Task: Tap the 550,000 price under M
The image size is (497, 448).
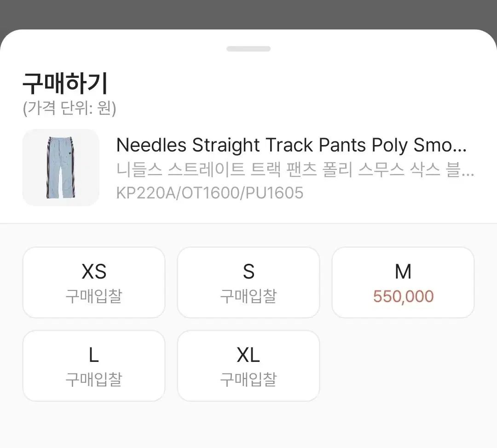Action: point(403,296)
